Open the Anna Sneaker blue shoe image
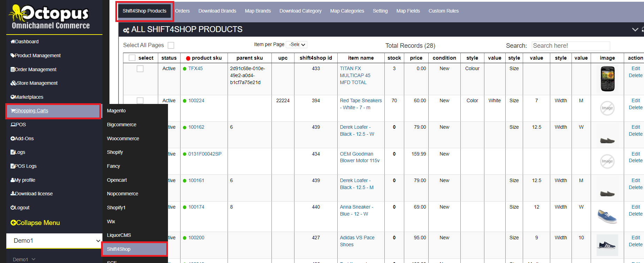The width and height of the screenshot is (644, 263). (607, 216)
